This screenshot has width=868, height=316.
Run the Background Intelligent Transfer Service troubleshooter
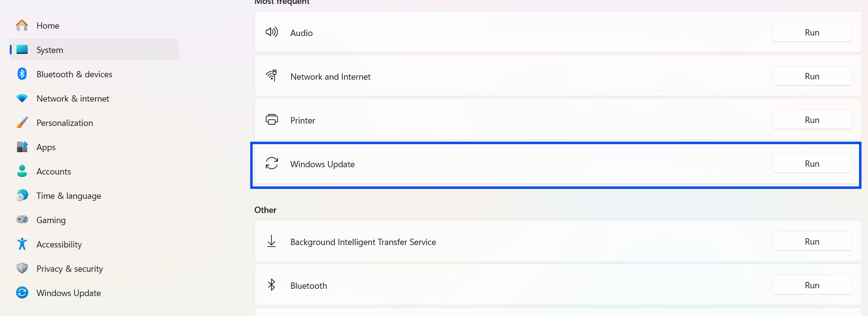812,242
